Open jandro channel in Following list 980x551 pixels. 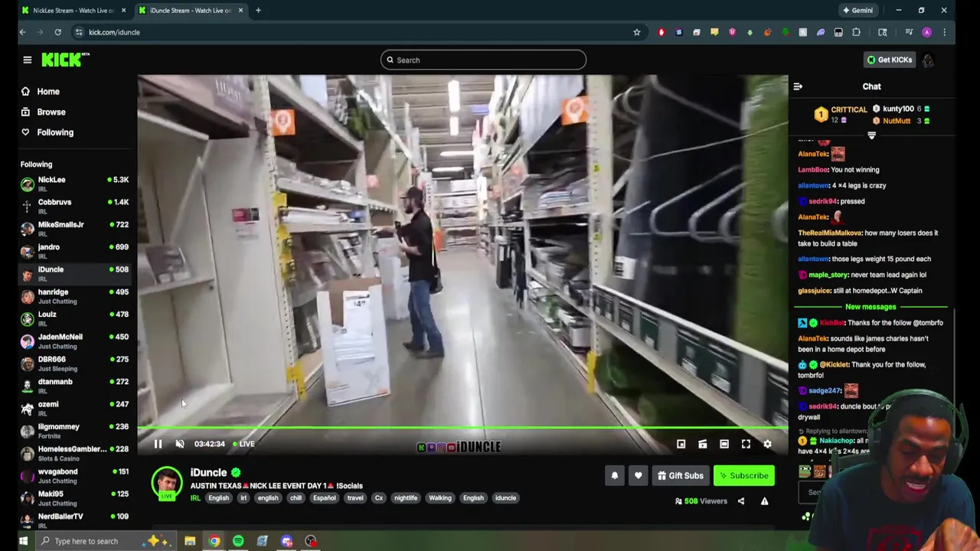coord(75,251)
